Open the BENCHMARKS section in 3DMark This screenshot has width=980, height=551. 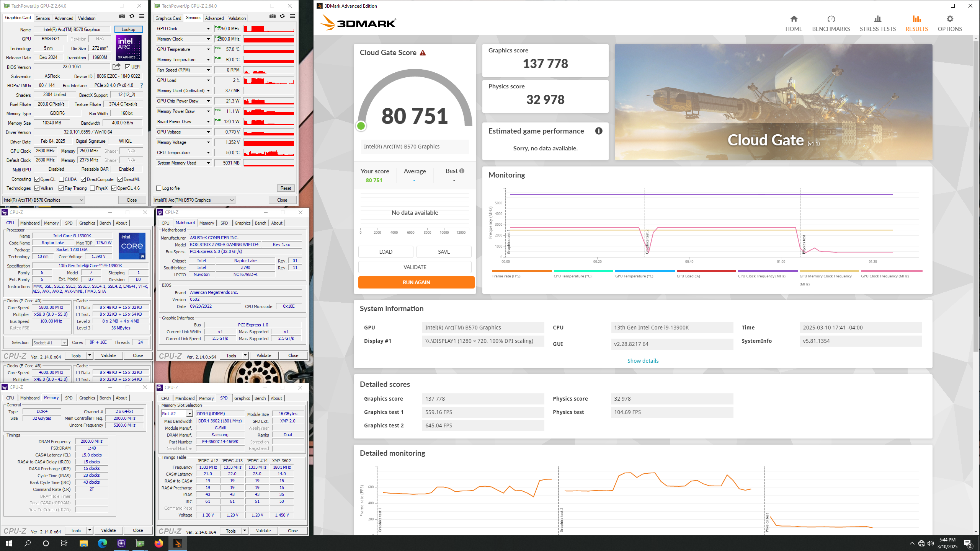tap(831, 24)
